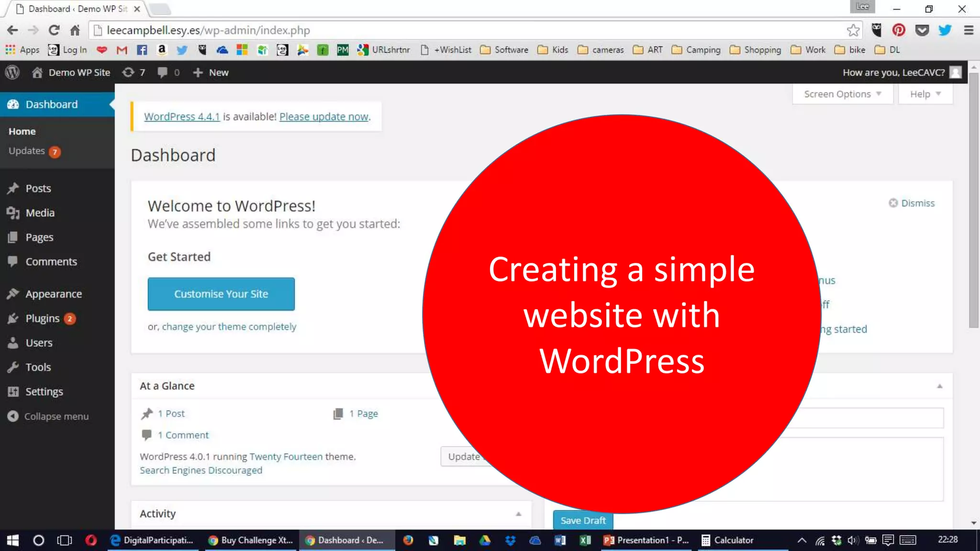
Task: Collapse the Activity widget arrow
Action: [518, 514]
